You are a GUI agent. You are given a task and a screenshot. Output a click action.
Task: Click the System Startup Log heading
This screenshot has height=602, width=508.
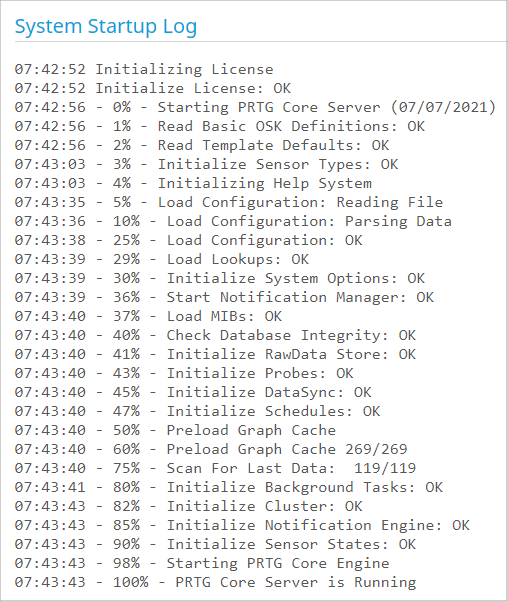tap(106, 27)
